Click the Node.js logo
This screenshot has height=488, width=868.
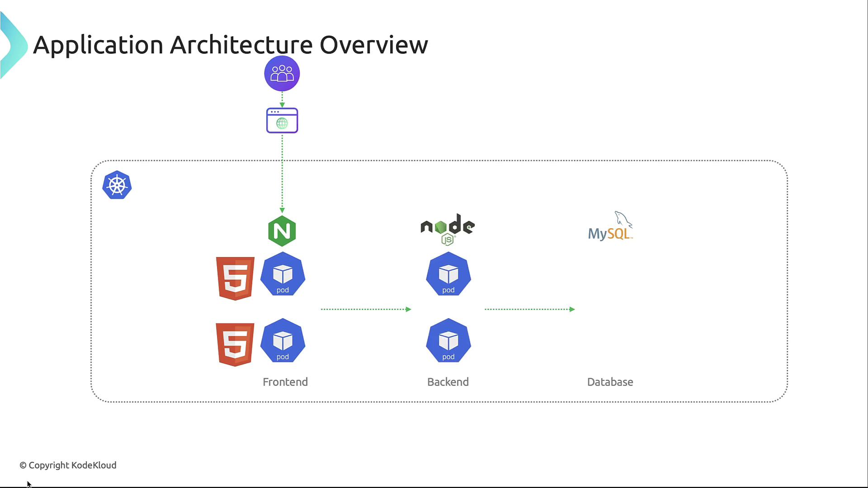[447, 229]
